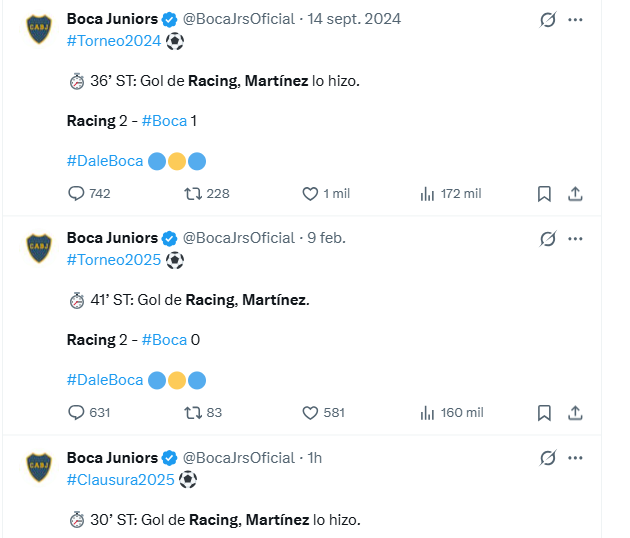Share the #Torneo2024 tweet

(x=575, y=193)
